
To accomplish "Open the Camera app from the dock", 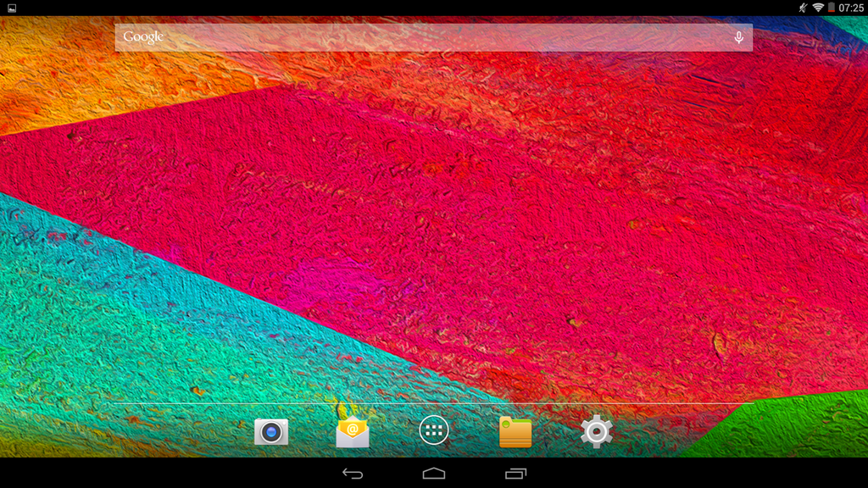I will [271, 432].
